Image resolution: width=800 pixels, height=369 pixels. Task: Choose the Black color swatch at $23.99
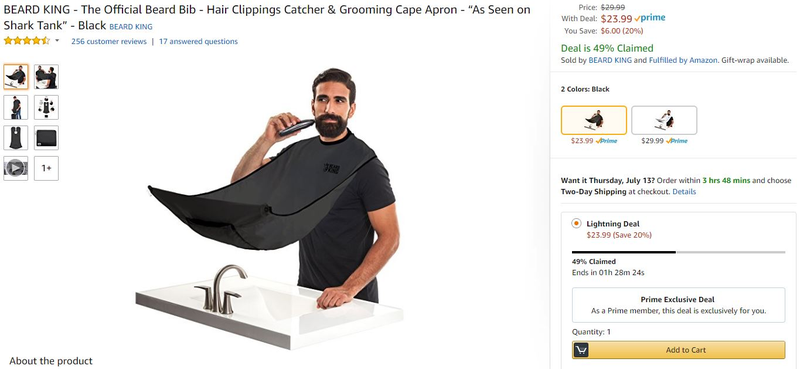(594, 120)
